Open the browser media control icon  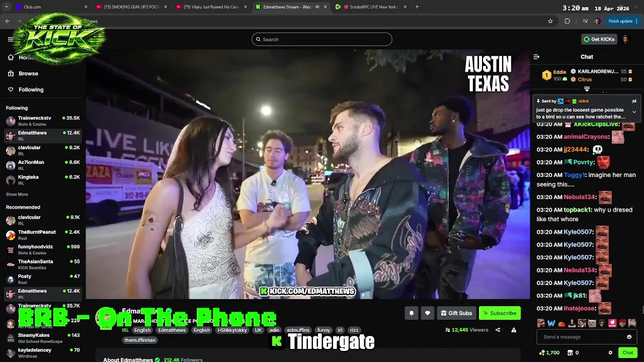coord(585,21)
